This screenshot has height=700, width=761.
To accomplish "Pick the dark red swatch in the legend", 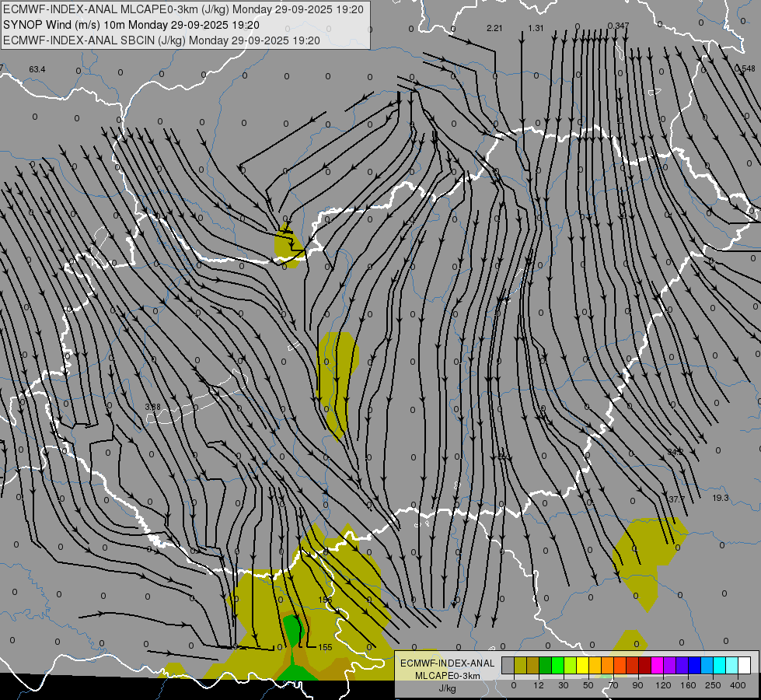I will pos(644,665).
